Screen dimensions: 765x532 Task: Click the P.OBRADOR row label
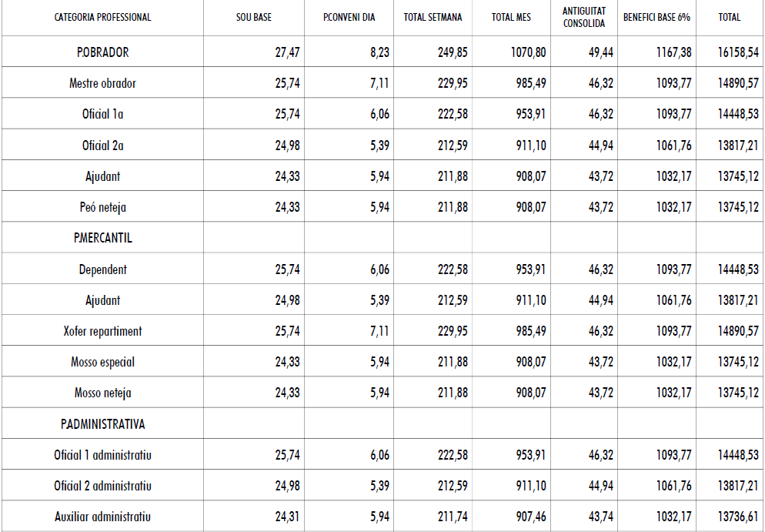coord(102,53)
